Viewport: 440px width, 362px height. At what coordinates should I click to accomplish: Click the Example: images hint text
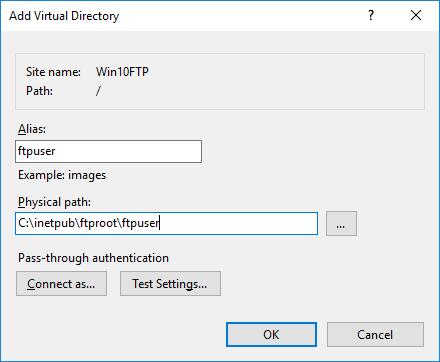pos(62,175)
